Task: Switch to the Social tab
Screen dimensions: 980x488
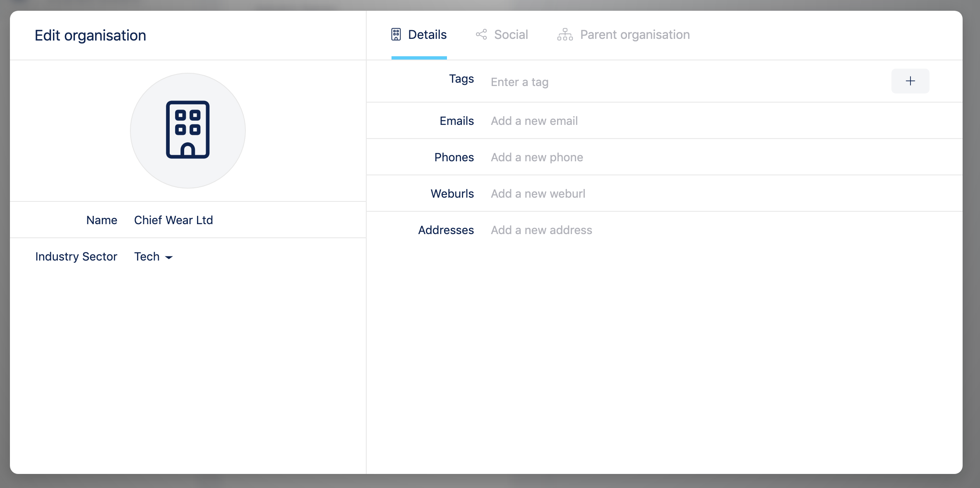Action: (x=511, y=34)
